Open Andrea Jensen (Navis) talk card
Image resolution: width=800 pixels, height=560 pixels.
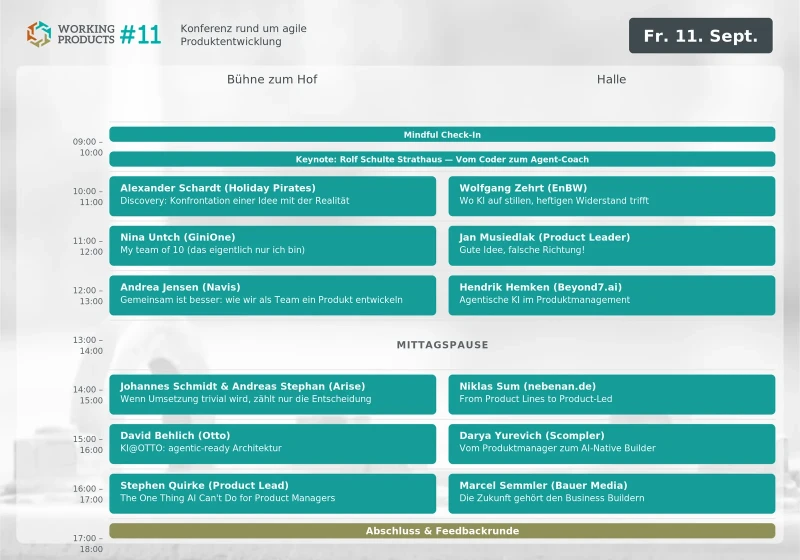(x=272, y=295)
